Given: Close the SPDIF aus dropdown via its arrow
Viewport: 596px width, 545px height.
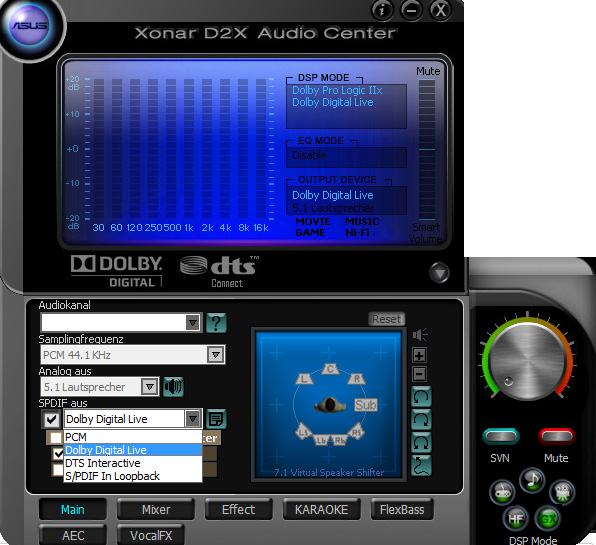Looking at the screenshot, I should click(x=193, y=419).
